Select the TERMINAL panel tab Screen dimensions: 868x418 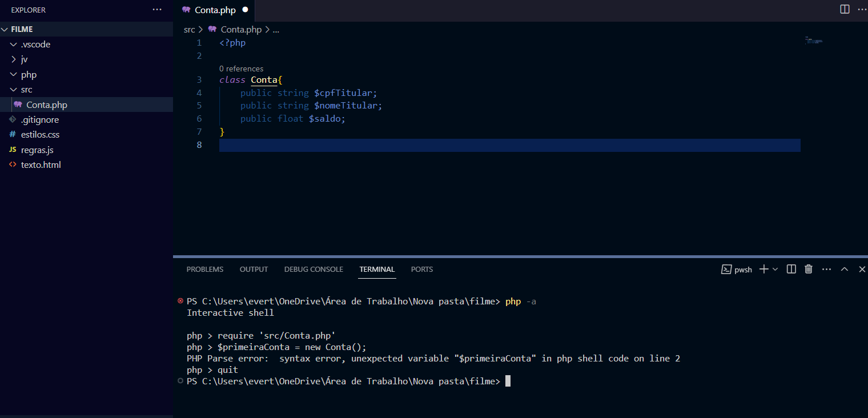tap(377, 270)
